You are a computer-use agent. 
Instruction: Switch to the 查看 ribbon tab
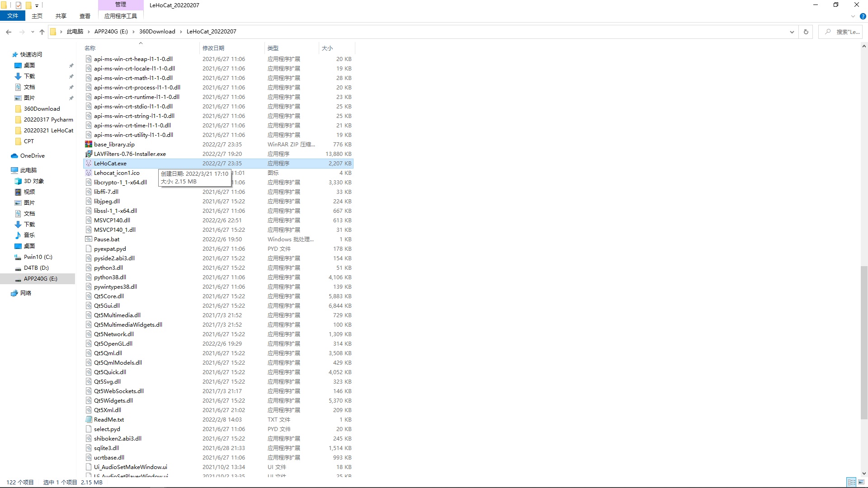85,16
